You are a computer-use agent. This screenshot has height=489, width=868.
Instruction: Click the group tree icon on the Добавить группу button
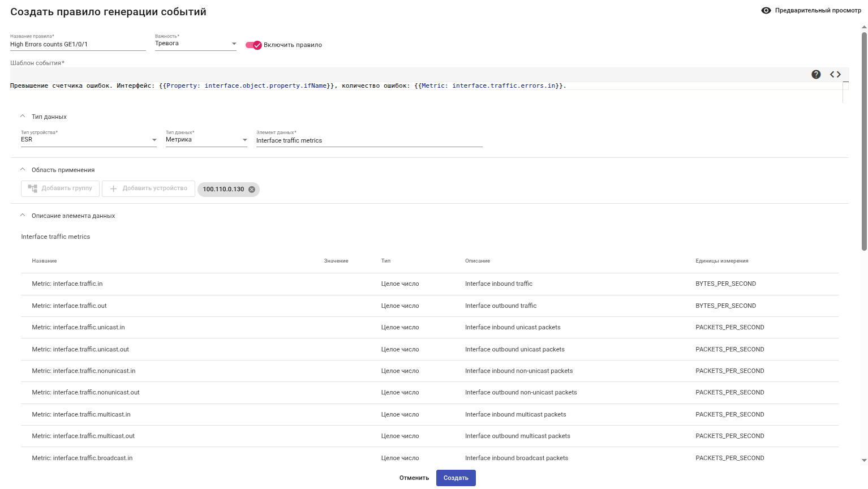pos(33,188)
